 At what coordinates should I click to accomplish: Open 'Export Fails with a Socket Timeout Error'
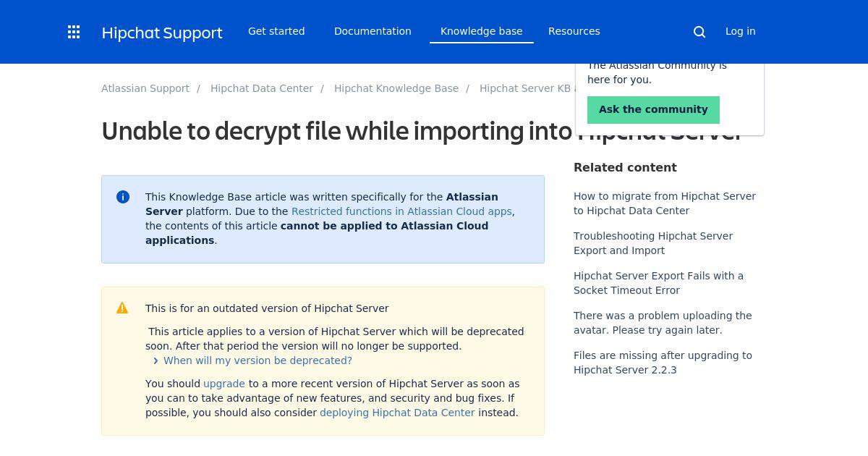[x=658, y=283]
